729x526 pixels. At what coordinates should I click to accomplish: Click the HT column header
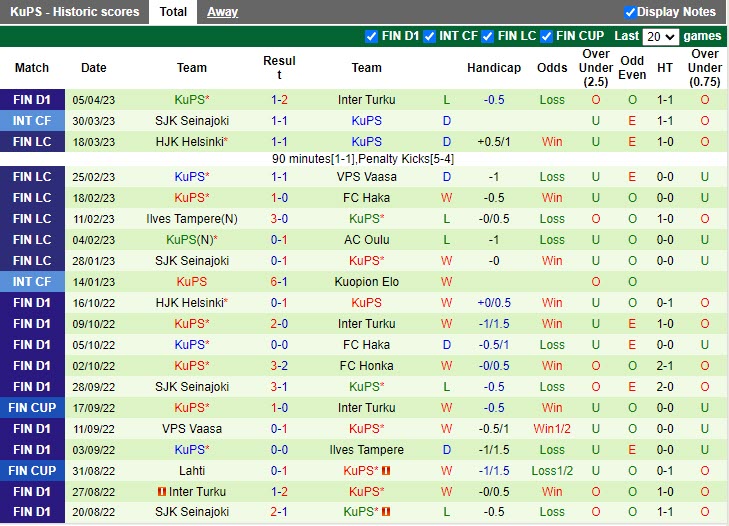tap(664, 68)
